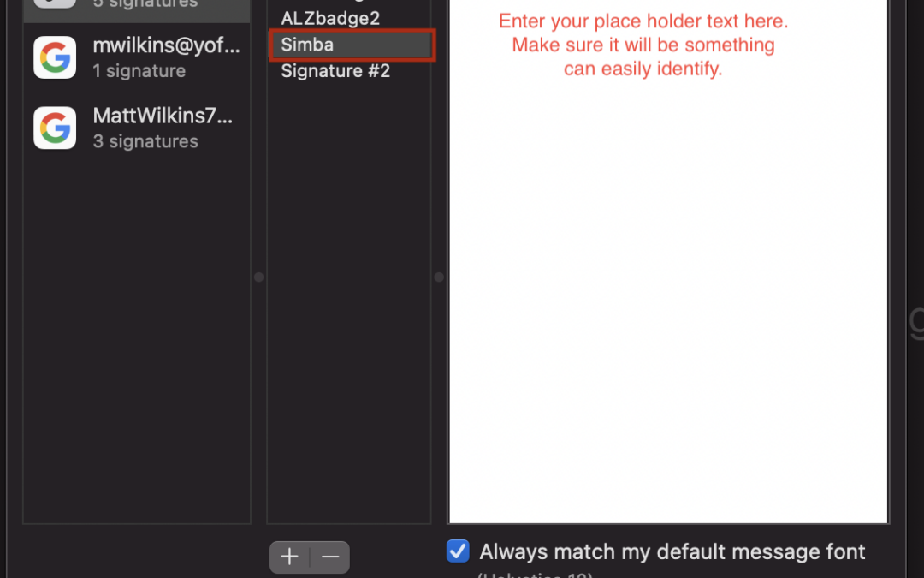Screen dimensions: 924x578
Task: Click the Google icon beside MattWilkins7 account
Action: tap(55, 128)
